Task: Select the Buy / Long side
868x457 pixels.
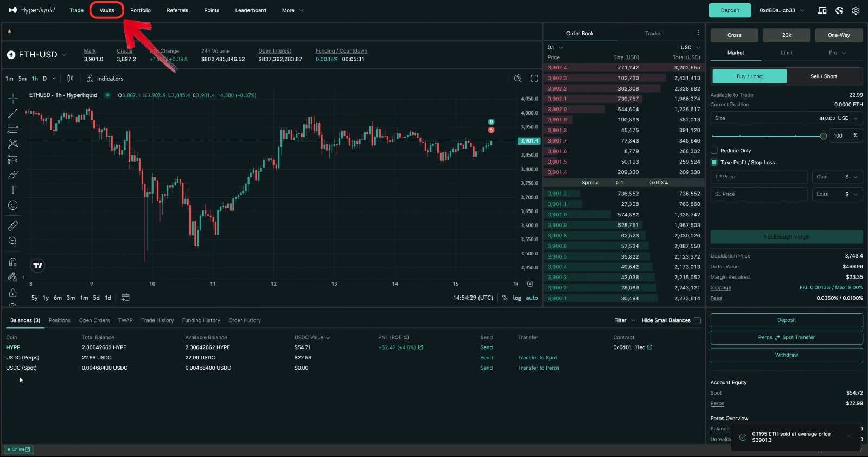Action: click(x=749, y=76)
